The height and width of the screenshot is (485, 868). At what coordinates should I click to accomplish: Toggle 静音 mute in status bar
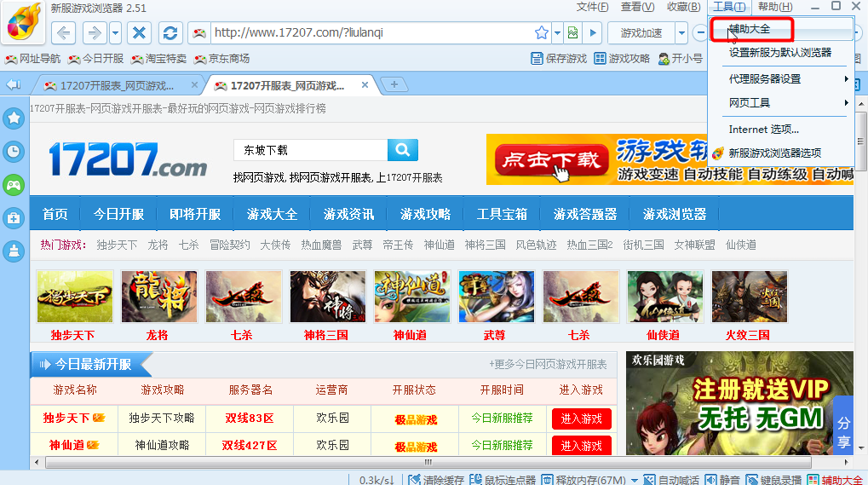pyautogui.click(x=723, y=480)
